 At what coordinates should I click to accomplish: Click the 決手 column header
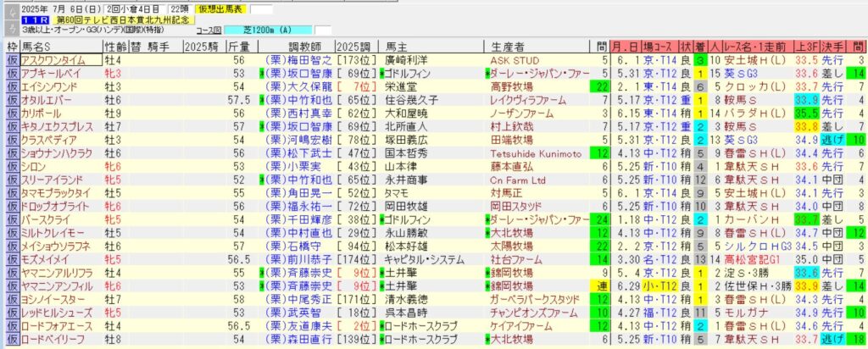[x=832, y=47]
